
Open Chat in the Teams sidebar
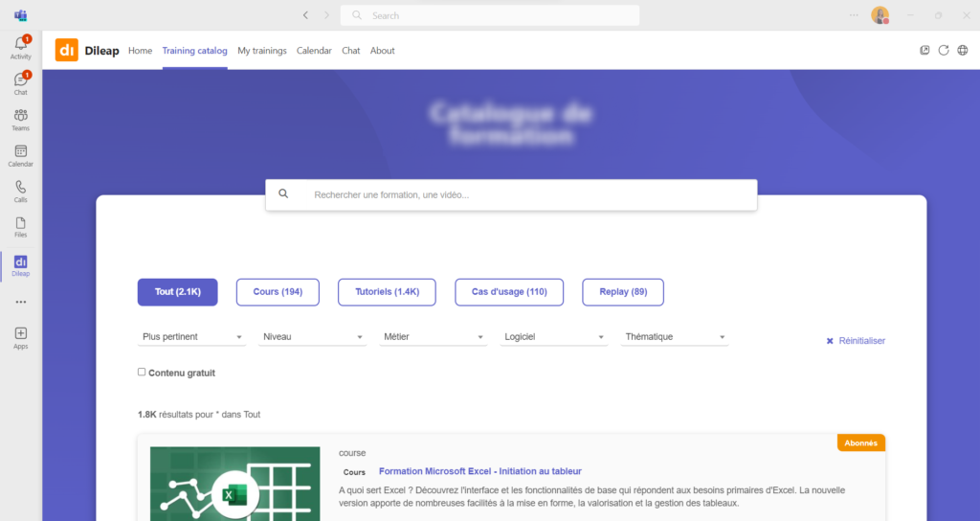click(20, 82)
